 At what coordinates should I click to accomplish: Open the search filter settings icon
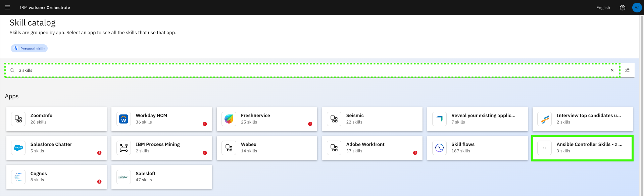pos(627,70)
